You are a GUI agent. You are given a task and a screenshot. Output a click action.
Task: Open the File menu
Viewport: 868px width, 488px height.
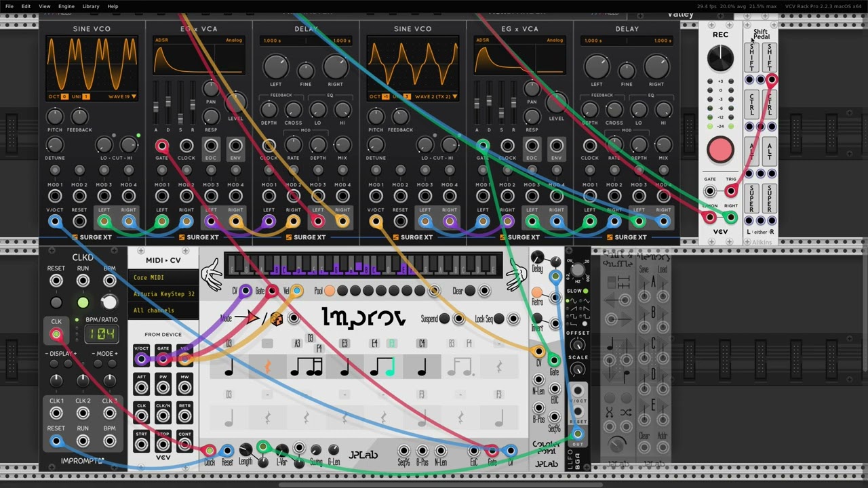click(x=9, y=6)
